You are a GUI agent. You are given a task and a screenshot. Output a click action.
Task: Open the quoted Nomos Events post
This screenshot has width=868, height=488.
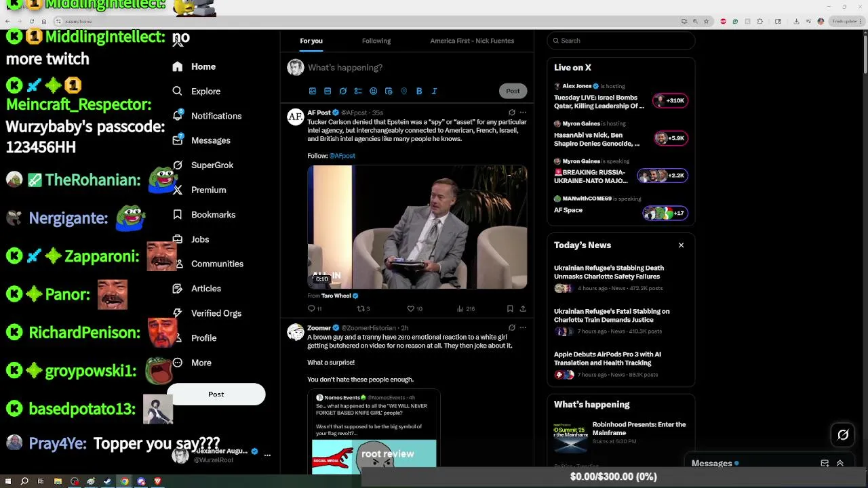point(374,431)
